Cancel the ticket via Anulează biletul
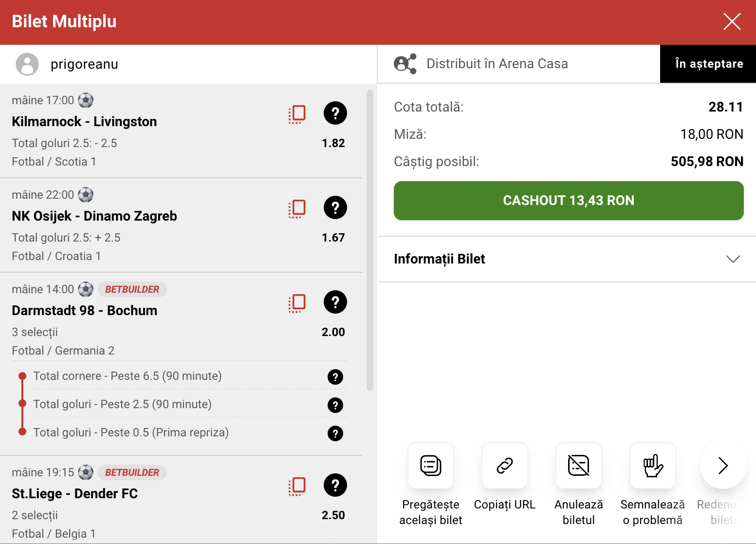Image resolution: width=756 pixels, height=544 pixels. tap(579, 466)
